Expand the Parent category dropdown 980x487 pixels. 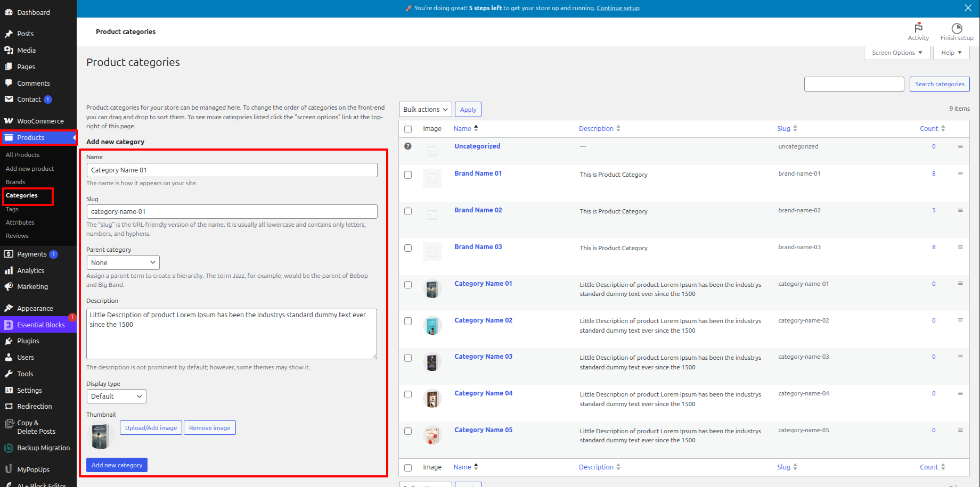pos(123,263)
